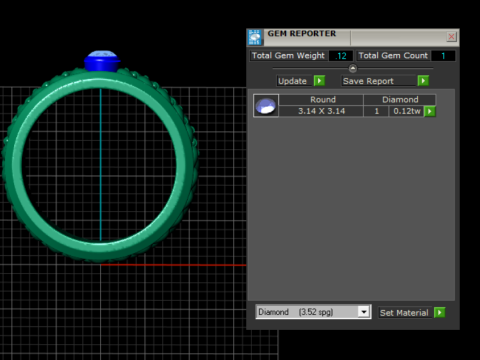Viewport: 480px width, 360px height.
Task: Click the 0.12tw weight cell
Action: coord(407,111)
